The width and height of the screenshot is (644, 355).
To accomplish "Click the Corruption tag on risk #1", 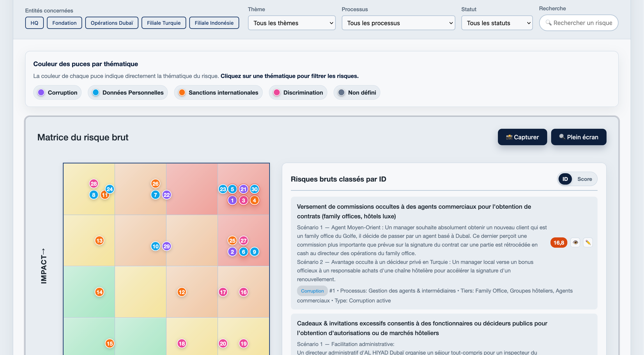I will click(312, 291).
